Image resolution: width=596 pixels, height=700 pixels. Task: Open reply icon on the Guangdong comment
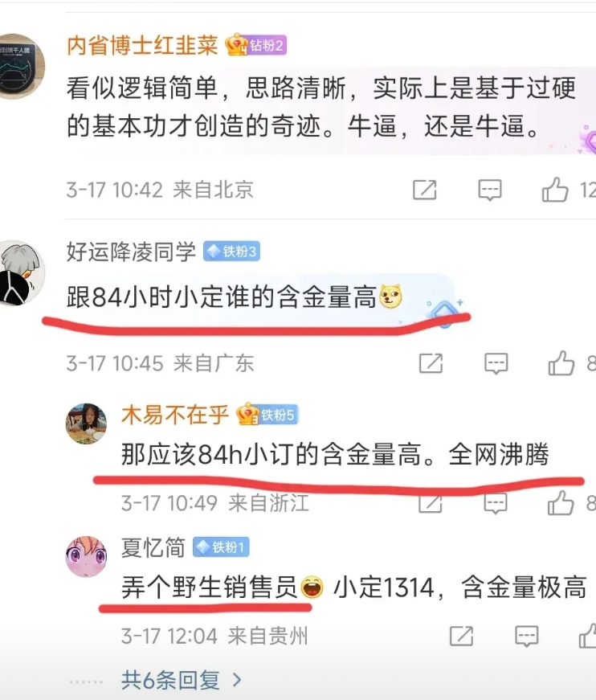pos(496,363)
